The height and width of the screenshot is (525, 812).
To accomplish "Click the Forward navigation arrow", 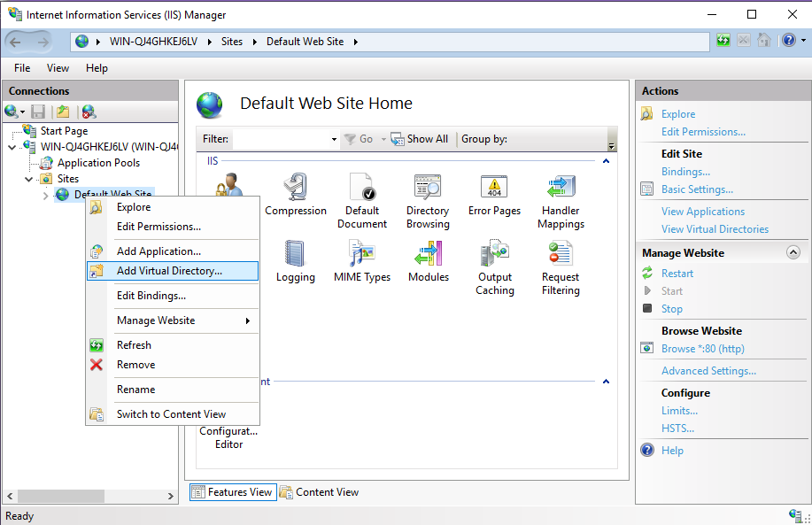I will tap(43, 42).
